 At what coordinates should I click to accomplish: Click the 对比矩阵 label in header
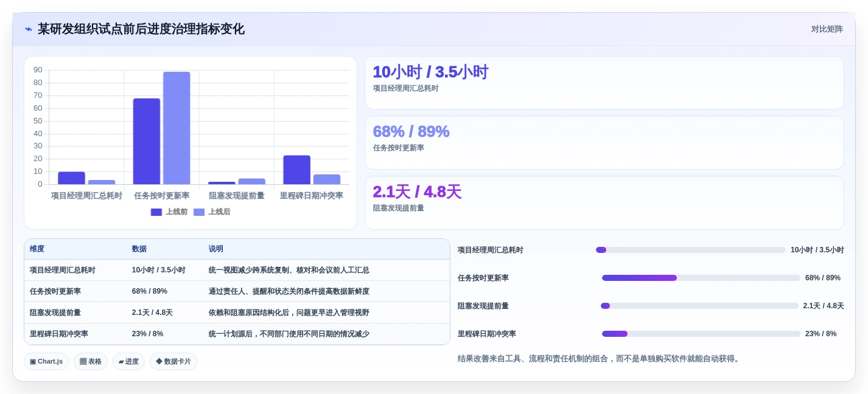(x=827, y=29)
